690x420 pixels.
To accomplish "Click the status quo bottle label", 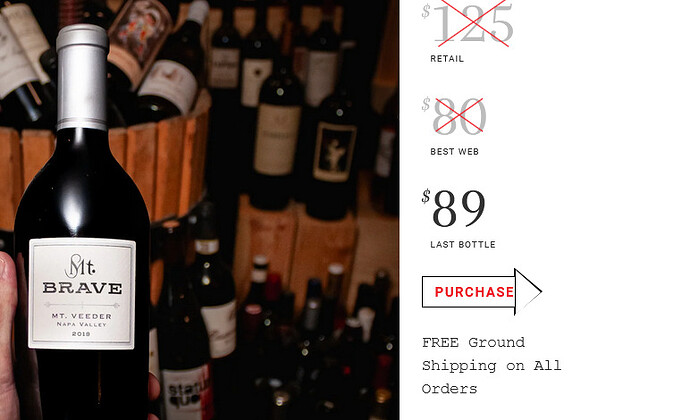I will (187, 392).
